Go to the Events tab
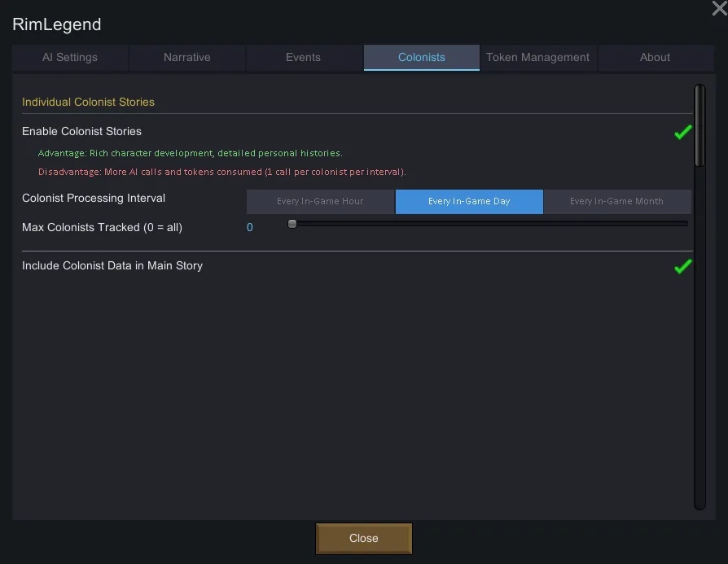The height and width of the screenshot is (564, 728). (303, 58)
